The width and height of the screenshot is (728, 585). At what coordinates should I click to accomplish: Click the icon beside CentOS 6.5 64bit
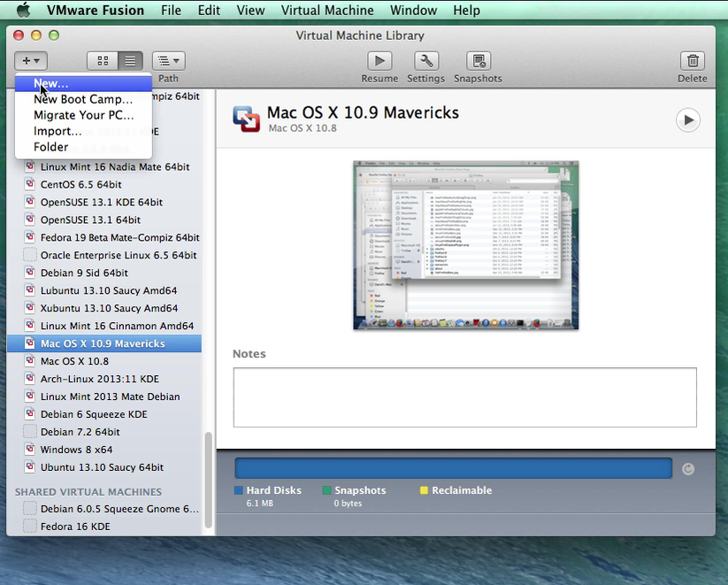point(30,184)
